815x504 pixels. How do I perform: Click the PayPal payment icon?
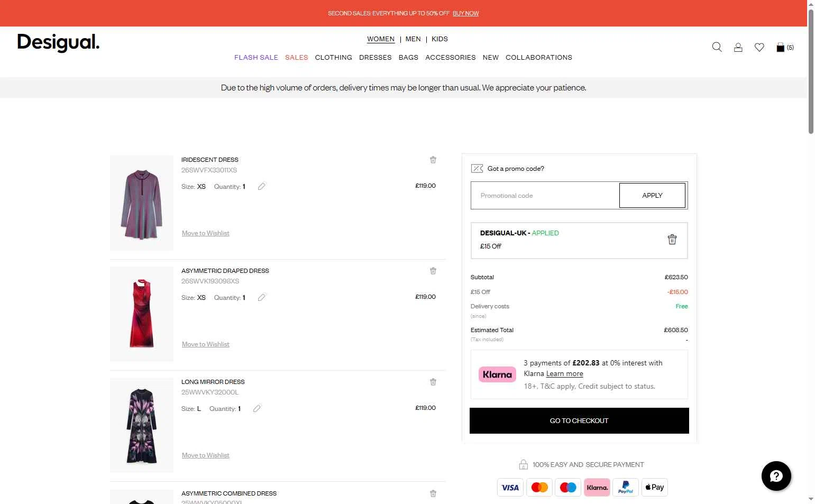pyautogui.click(x=626, y=487)
